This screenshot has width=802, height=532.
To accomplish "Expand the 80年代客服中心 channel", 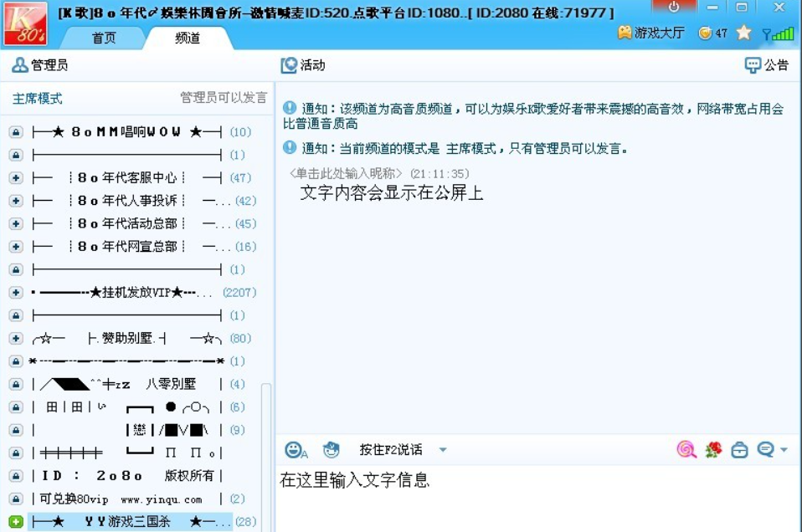I will tap(16, 178).
